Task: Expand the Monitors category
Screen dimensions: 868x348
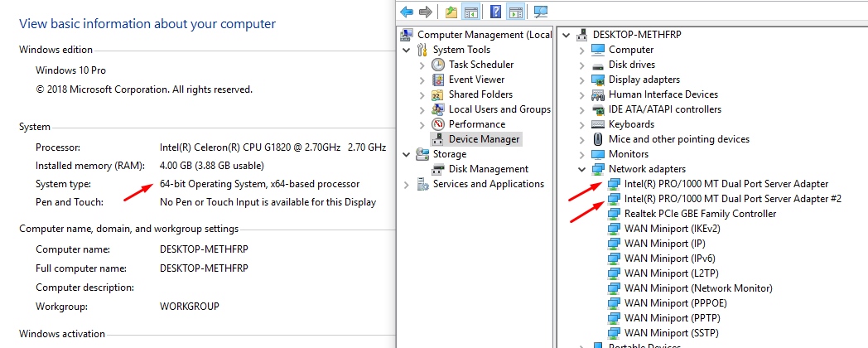Action: pos(581,155)
